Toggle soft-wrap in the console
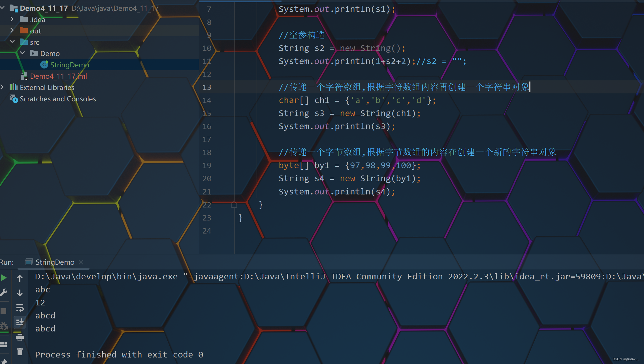Viewport: 644px width, 364px height. point(20,308)
